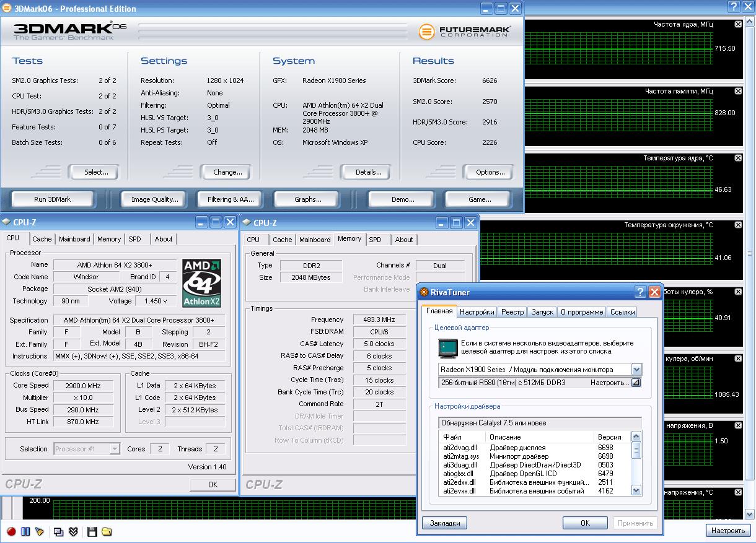Click the Futuremark Corporation logo
This screenshot has width=756, height=543.
point(465,31)
